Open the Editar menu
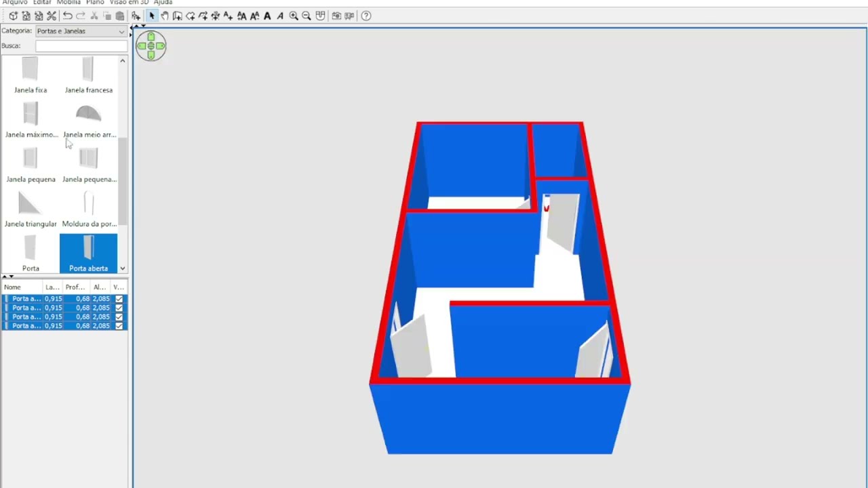 [42, 3]
